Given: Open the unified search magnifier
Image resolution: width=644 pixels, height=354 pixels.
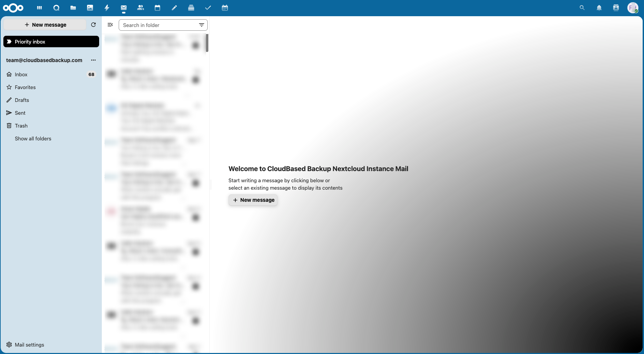Looking at the screenshot, I should pos(582,8).
